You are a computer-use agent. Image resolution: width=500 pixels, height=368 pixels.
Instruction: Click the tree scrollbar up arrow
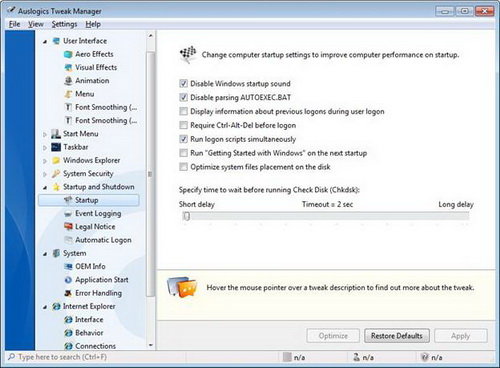150,35
